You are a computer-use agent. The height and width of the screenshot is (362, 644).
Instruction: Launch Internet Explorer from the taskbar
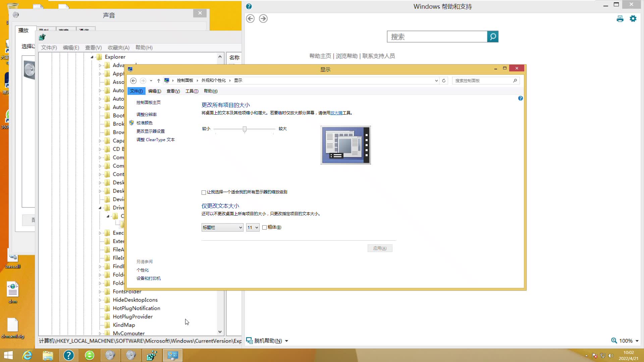click(x=27, y=355)
